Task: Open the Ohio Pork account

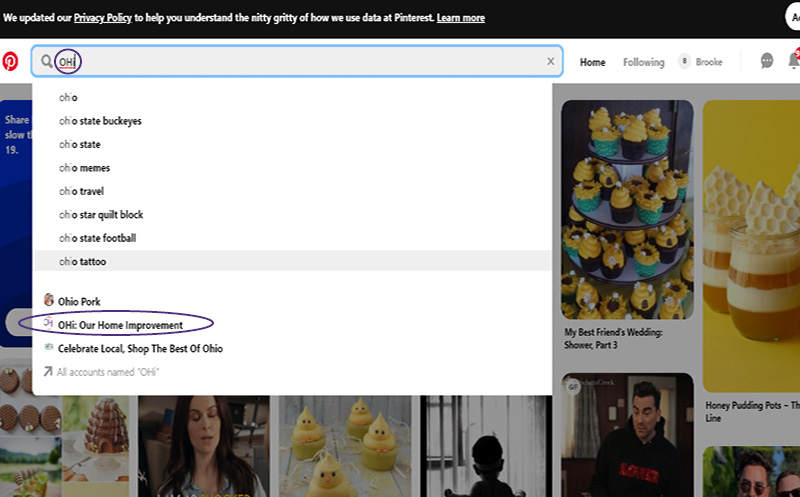Action: tap(79, 302)
